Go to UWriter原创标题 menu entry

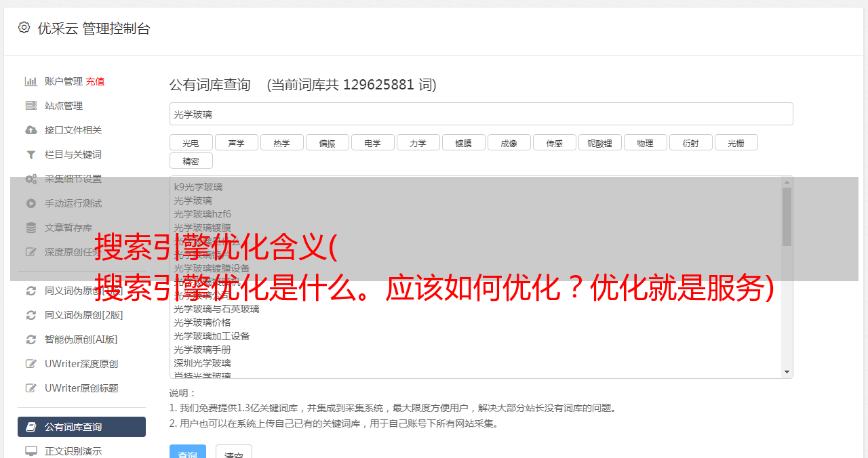tap(81, 388)
